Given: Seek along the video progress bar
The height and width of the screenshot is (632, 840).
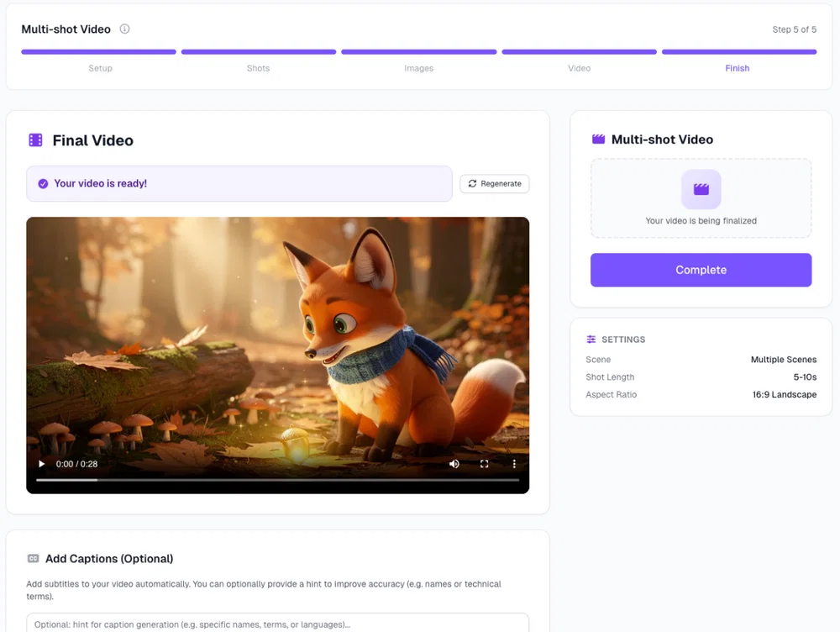Looking at the screenshot, I should 277,480.
